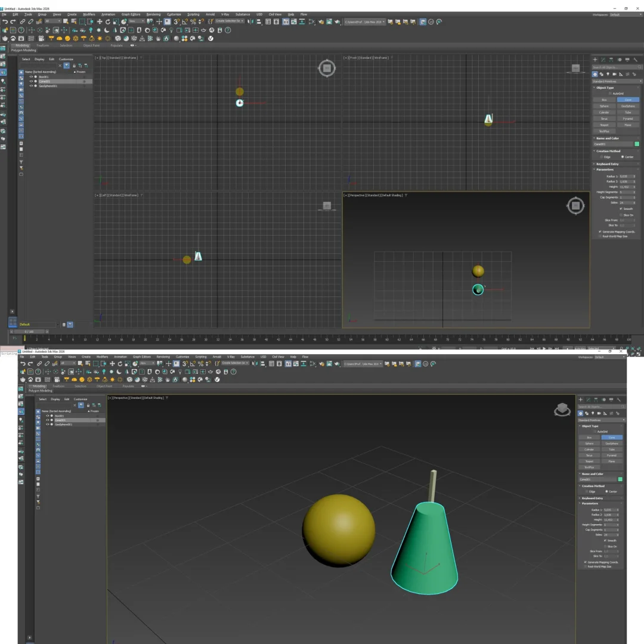Viewport: 644px width, 644px height.
Task: Click the Undo arrow in the upper window toolbar
Action: 5,21
